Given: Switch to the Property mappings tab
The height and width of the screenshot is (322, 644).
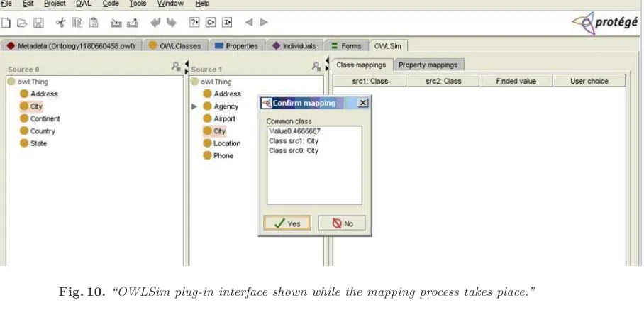Looking at the screenshot, I should pyautogui.click(x=428, y=65).
